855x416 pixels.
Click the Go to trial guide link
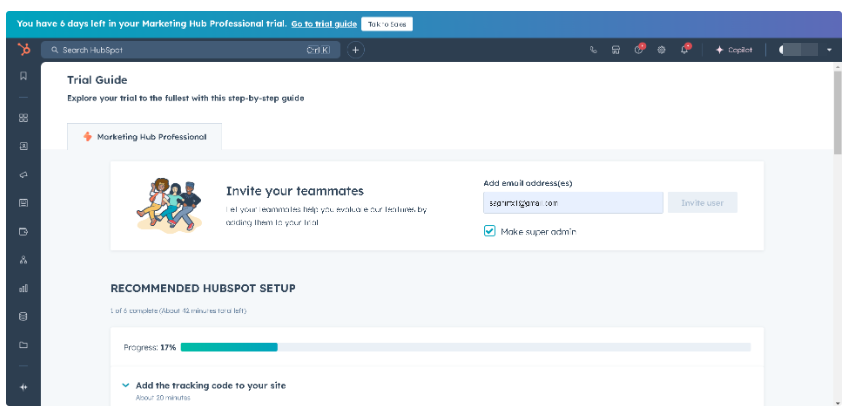tap(324, 23)
